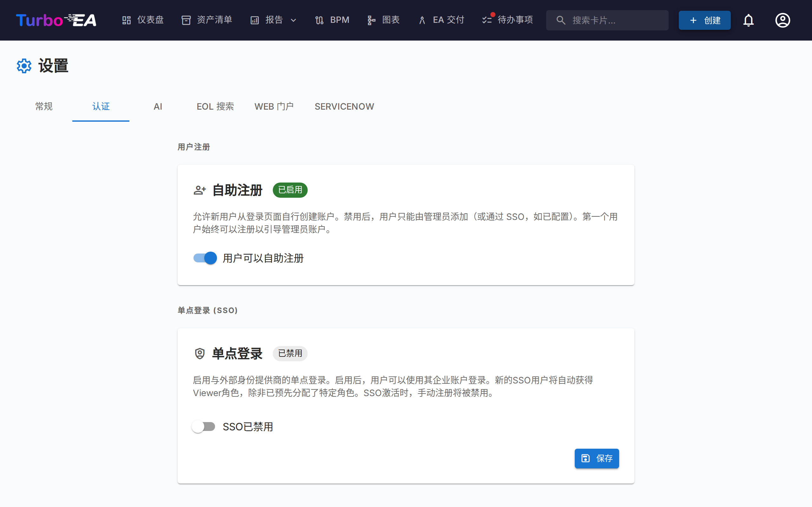Click the 搜索卡片 search field
The width and height of the screenshot is (812, 507).
point(607,20)
